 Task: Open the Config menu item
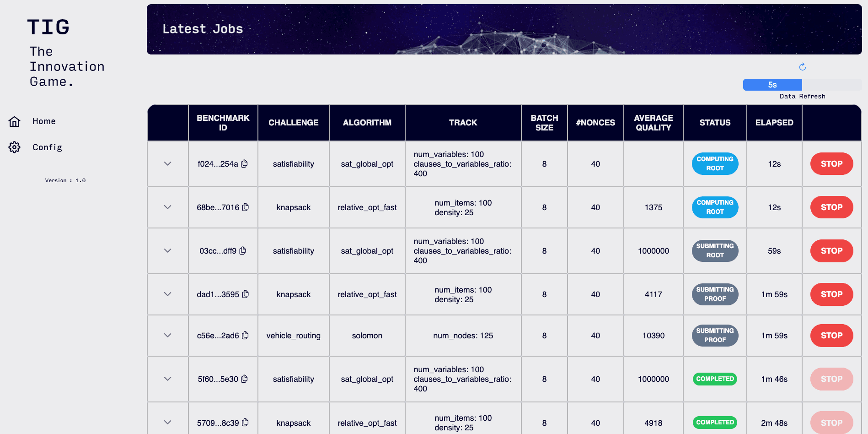click(47, 147)
